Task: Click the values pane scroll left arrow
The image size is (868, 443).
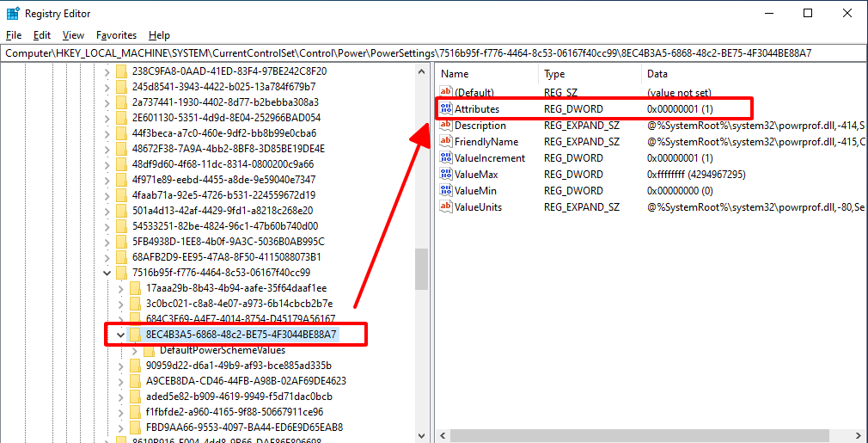Action: click(x=442, y=436)
